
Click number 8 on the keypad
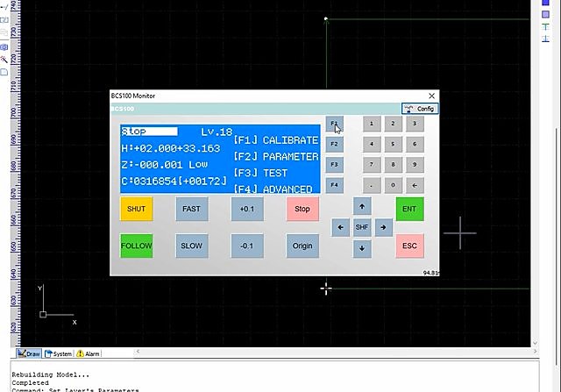pyautogui.click(x=394, y=165)
